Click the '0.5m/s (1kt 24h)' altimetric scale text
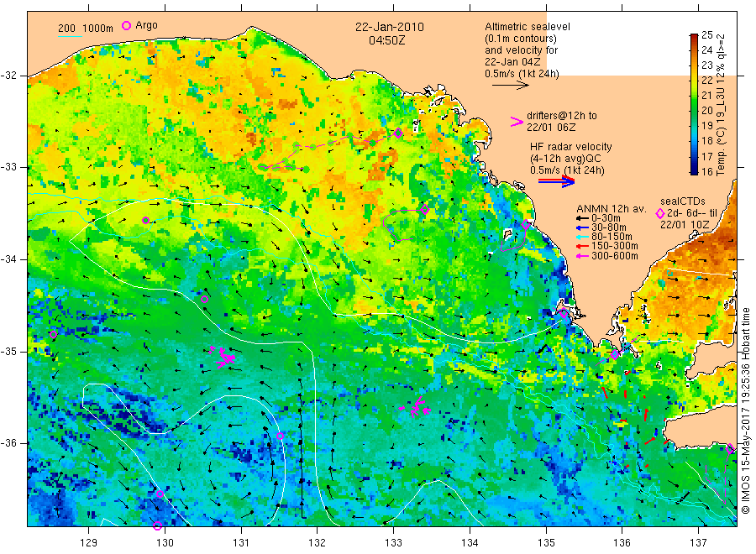The image size is (756, 554). 522,74
